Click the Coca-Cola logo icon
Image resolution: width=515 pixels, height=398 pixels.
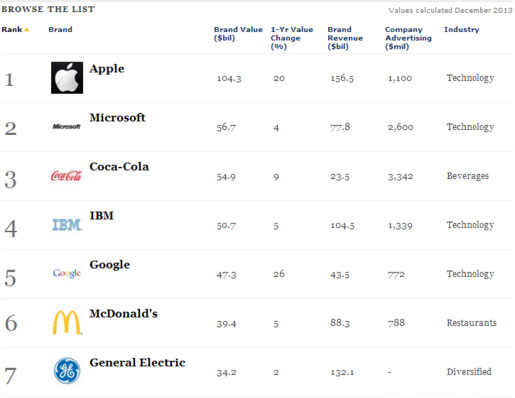pyautogui.click(x=66, y=175)
